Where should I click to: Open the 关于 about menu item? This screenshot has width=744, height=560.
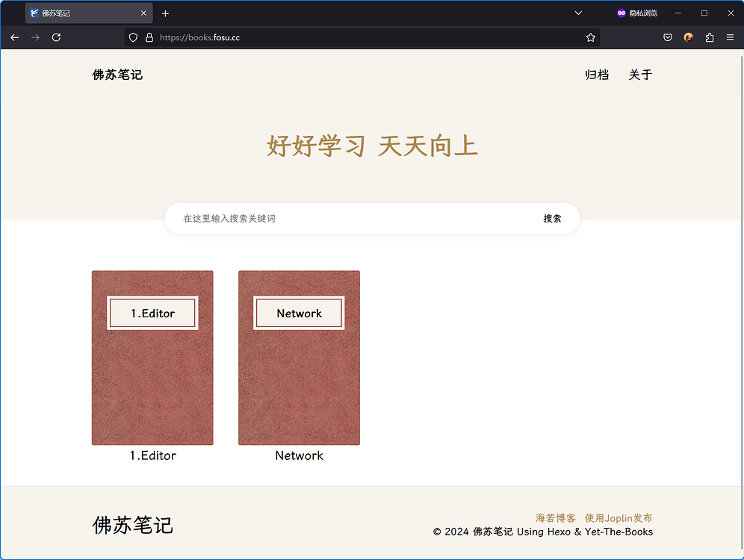coord(640,75)
